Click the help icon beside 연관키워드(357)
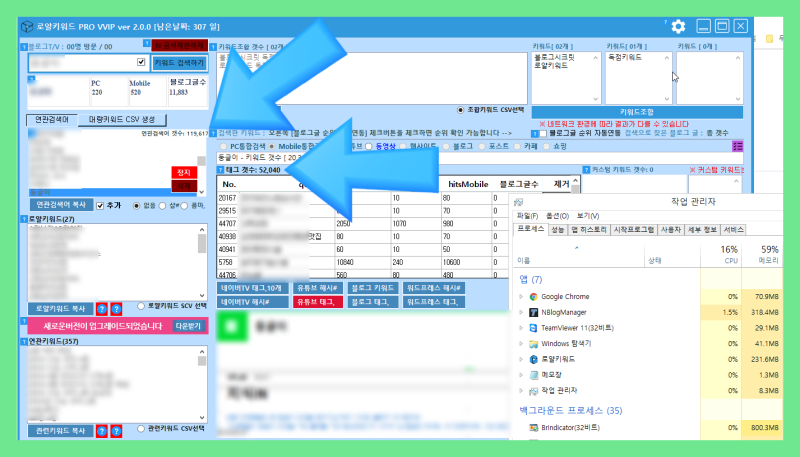The image size is (800, 457). click(x=23, y=341)
